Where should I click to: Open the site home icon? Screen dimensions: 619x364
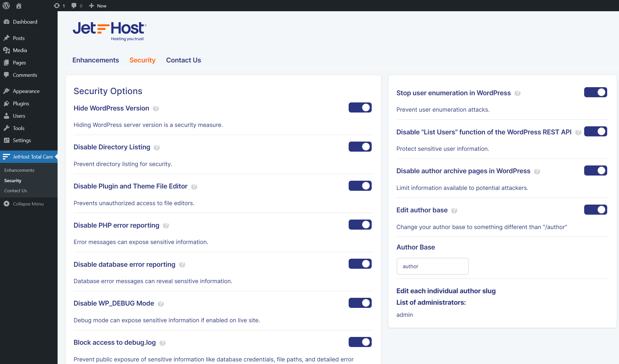(x=19, y=5)
